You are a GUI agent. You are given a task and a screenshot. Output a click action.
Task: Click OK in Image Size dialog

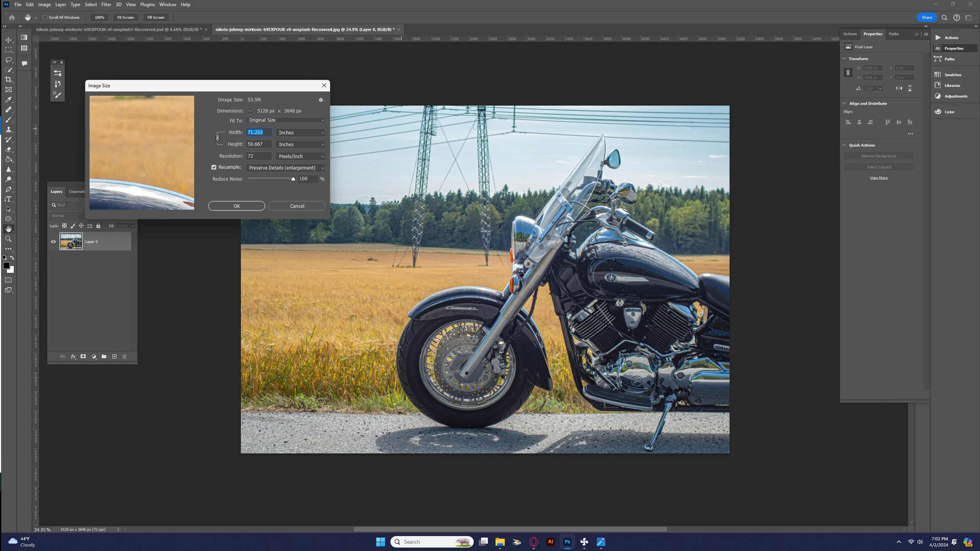point(236,206)
